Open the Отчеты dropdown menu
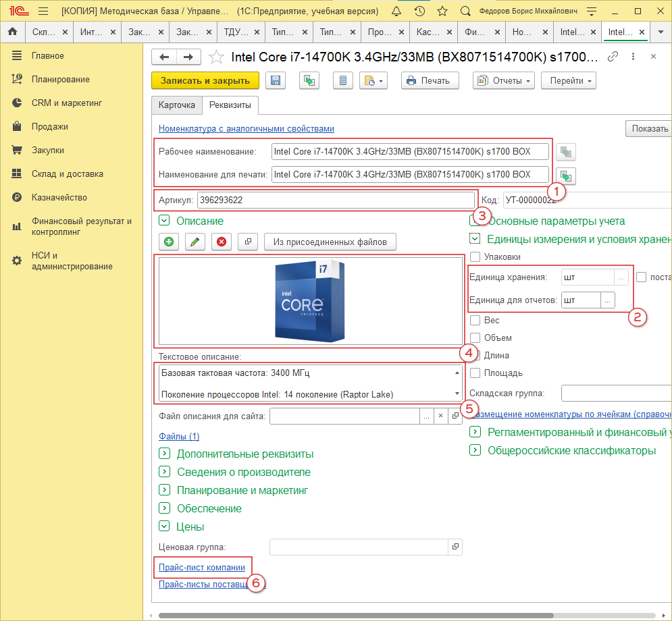 pos(504,81)
